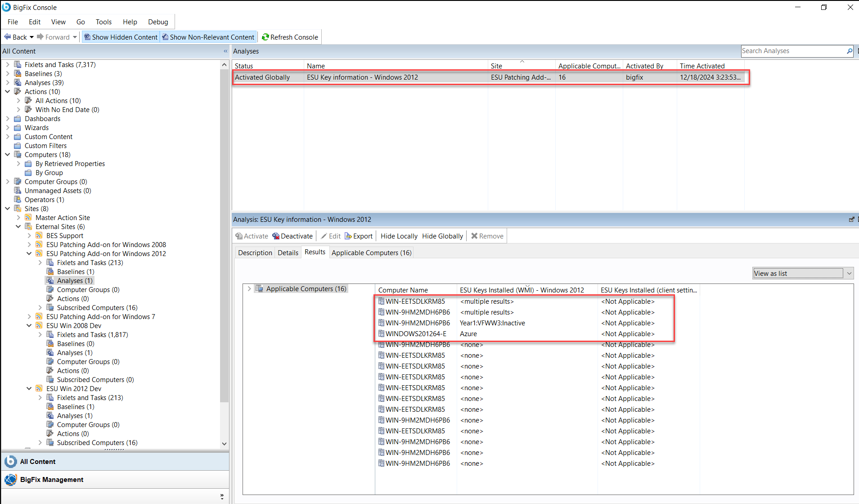The height and width of the screenshot is (504, 859).
Task: Click the Computers (18) node icon
Action: point(18,155)
